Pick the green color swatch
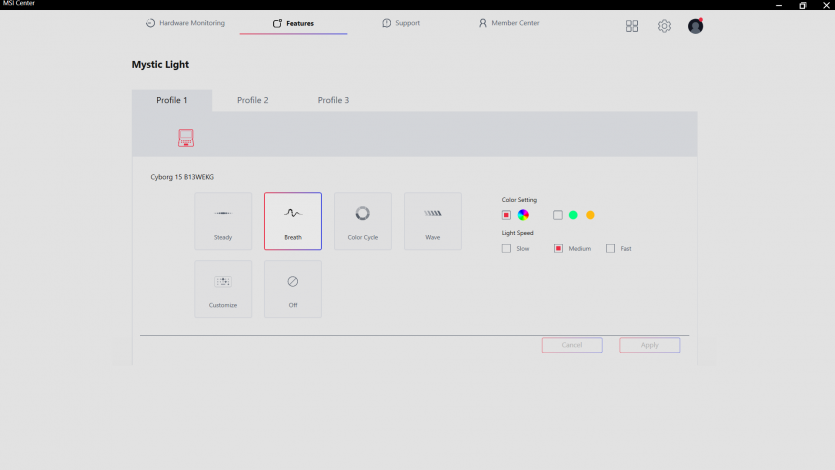 573,215
